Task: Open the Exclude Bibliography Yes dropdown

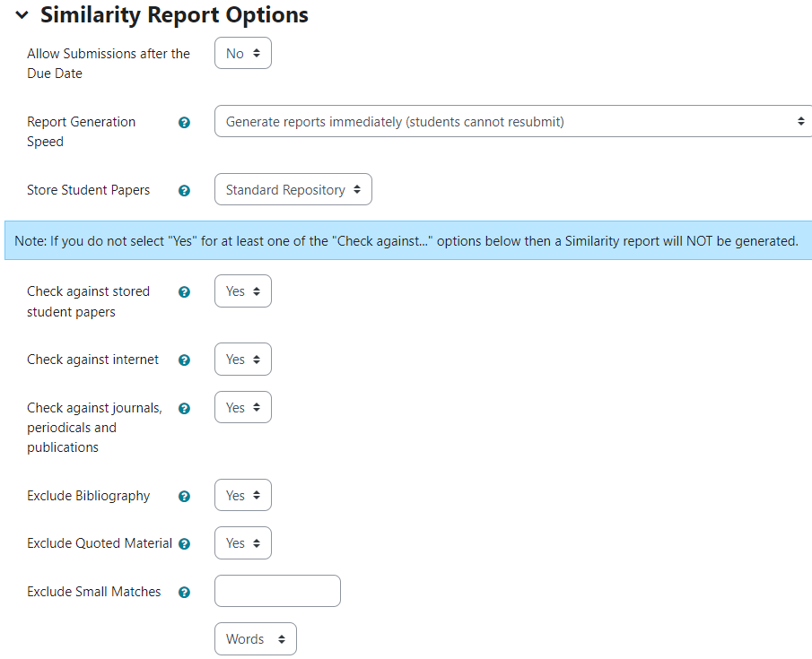Action: click(243, 496)
